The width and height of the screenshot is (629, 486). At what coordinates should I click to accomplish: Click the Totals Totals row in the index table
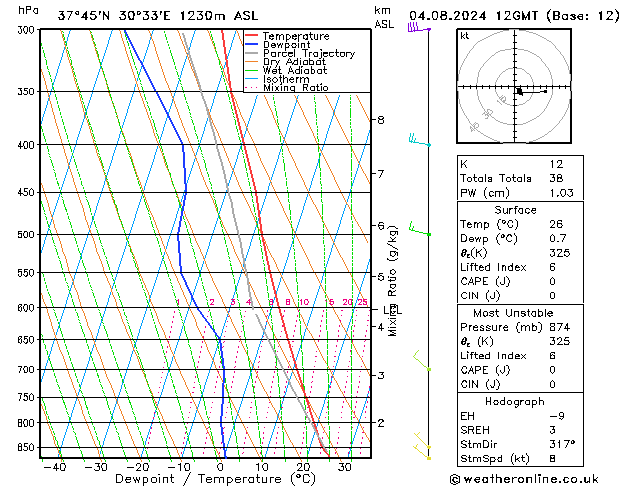click(x=492, y=178)
